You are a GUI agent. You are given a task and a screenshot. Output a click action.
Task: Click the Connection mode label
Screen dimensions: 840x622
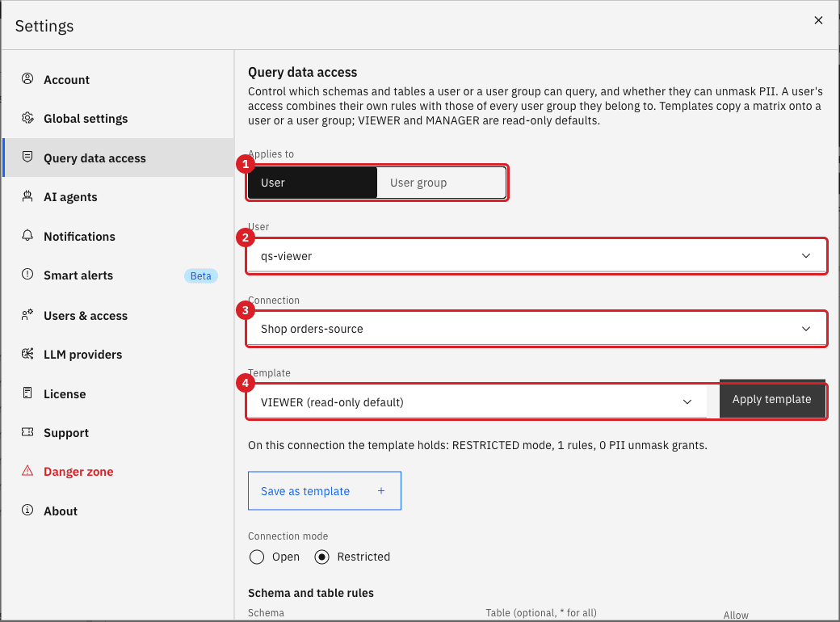(288, 536)
